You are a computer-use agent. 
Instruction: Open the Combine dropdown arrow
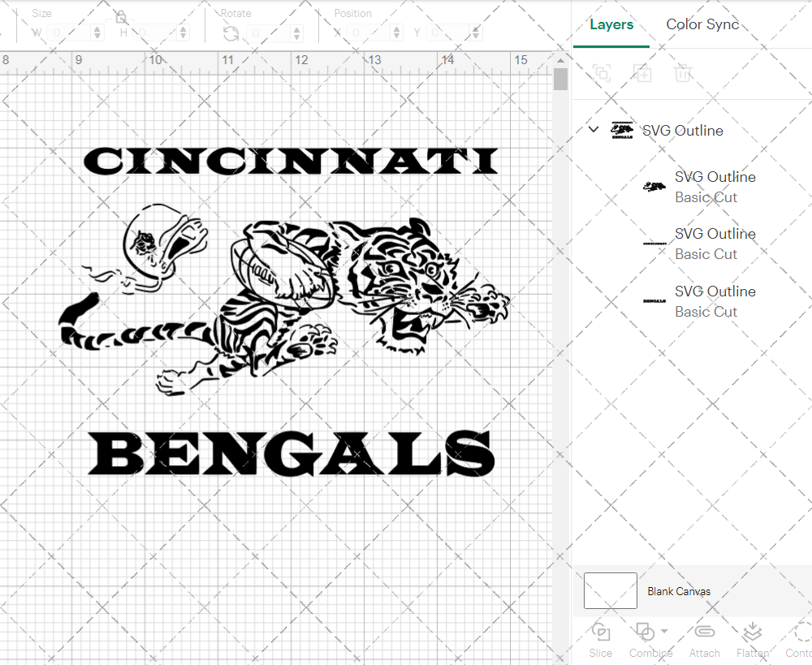click(665, 631)
